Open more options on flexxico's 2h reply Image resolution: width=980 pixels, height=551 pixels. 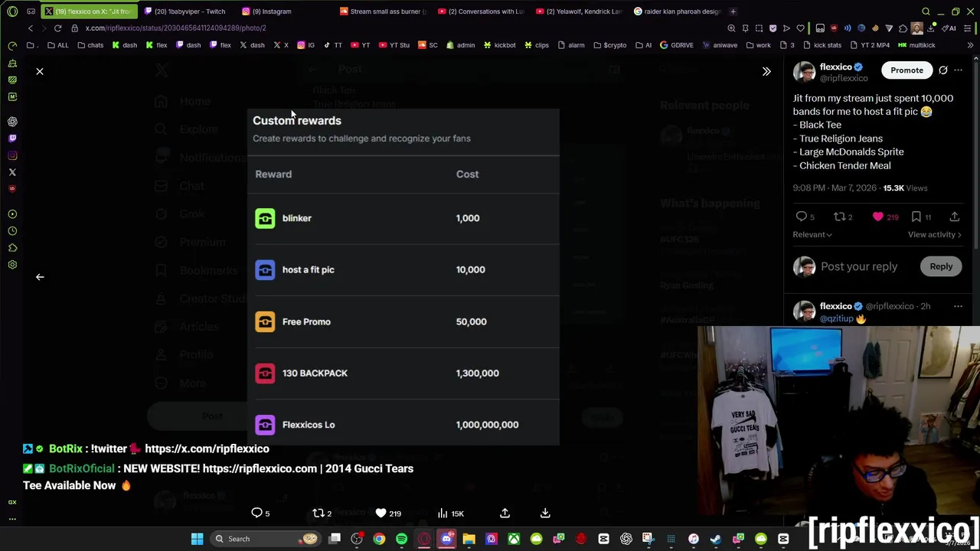959,306
